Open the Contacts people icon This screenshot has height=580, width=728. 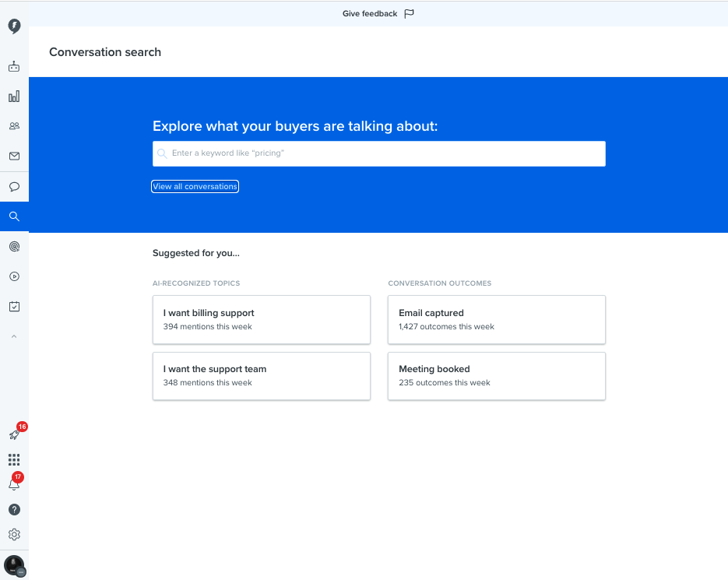[14, 126]
